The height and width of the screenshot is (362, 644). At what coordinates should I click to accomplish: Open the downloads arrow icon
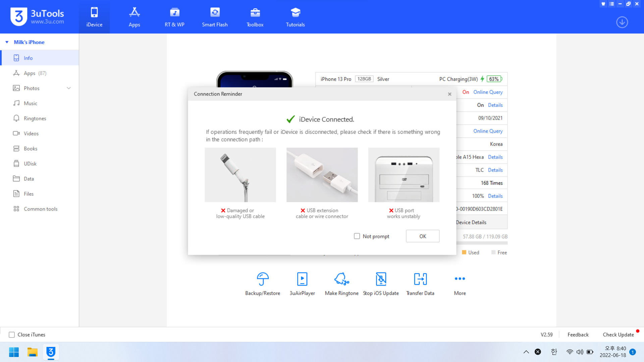622,22
